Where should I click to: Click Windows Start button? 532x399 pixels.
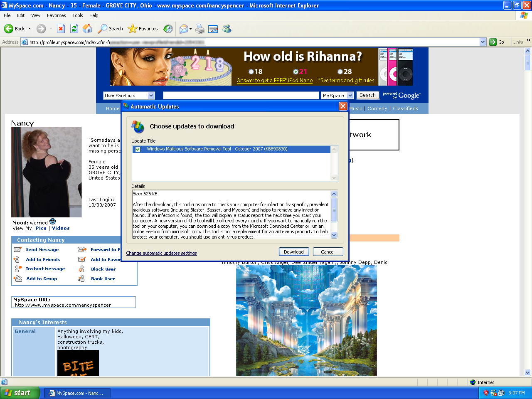point(20,393)
